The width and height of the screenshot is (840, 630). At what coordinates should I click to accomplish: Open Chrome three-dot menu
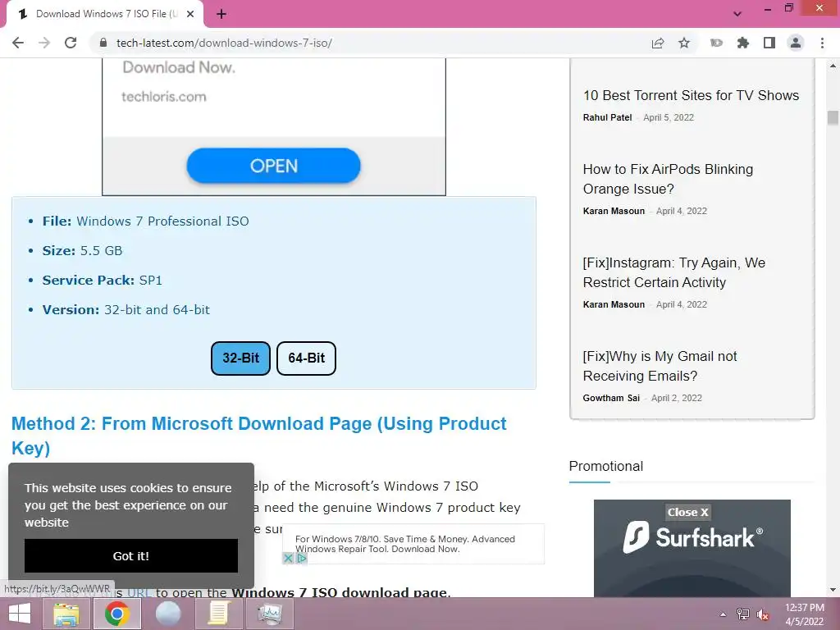(822, 43)
